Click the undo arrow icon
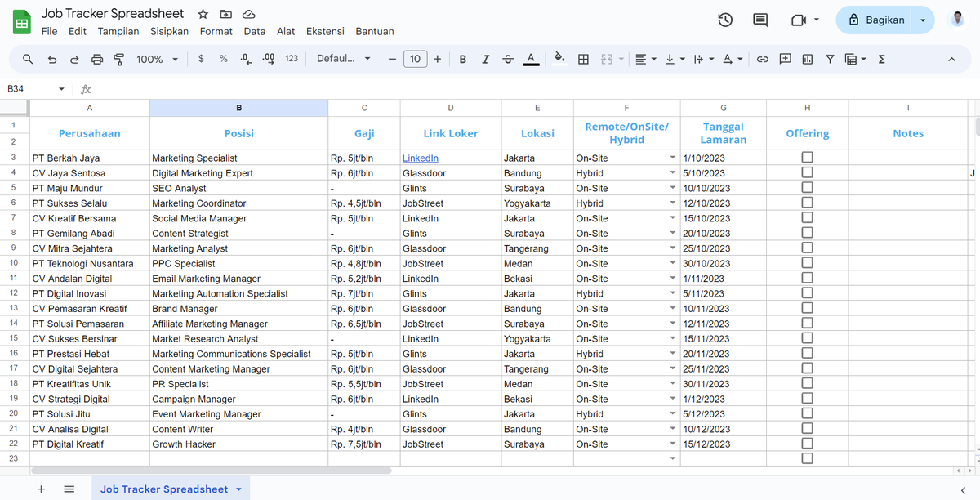Screen dimensions: 980x500 click(x=52, y=59)
